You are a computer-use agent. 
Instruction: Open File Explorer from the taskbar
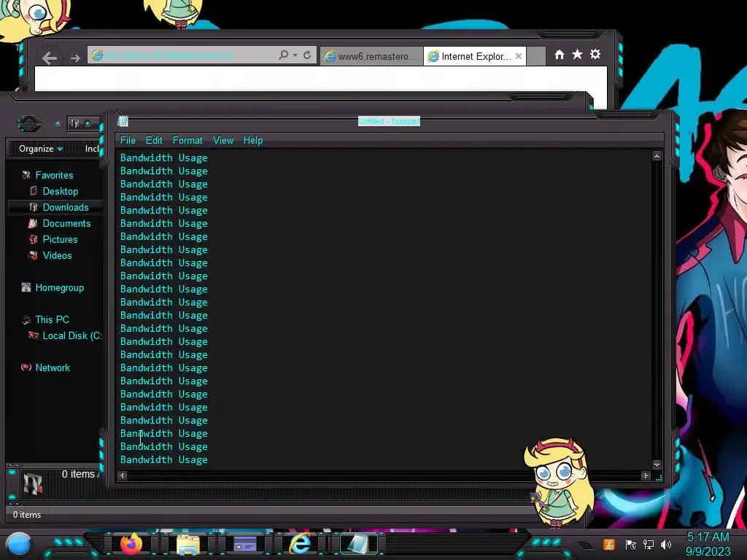[x=188, y=545]
